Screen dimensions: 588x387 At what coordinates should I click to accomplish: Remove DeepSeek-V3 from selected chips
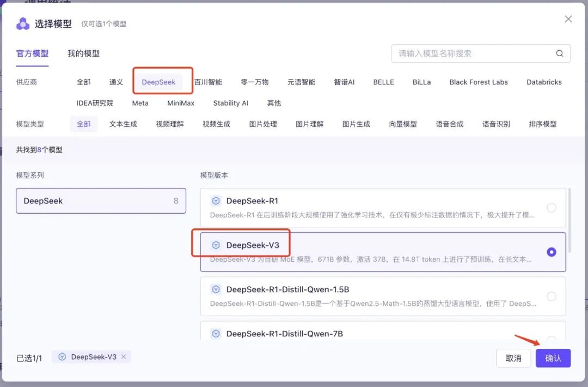tap(124, 356)
